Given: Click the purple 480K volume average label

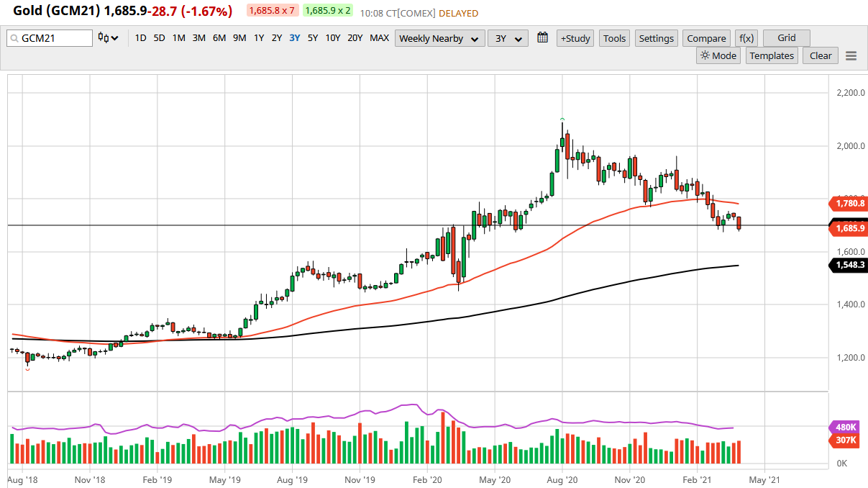Looking at the screenshot, I should (846, 426).
